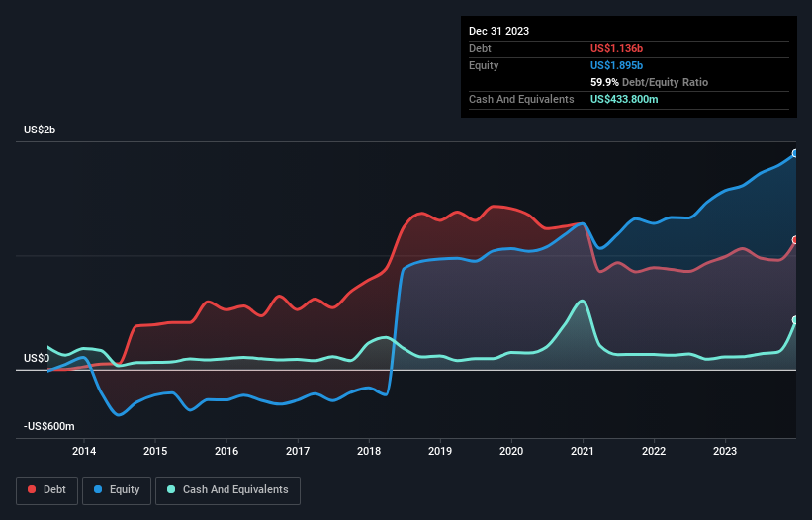The height and width of the screenshot is (520, 812).
Task: Click the Equity label in tooltip
Action: coord(484,65)
